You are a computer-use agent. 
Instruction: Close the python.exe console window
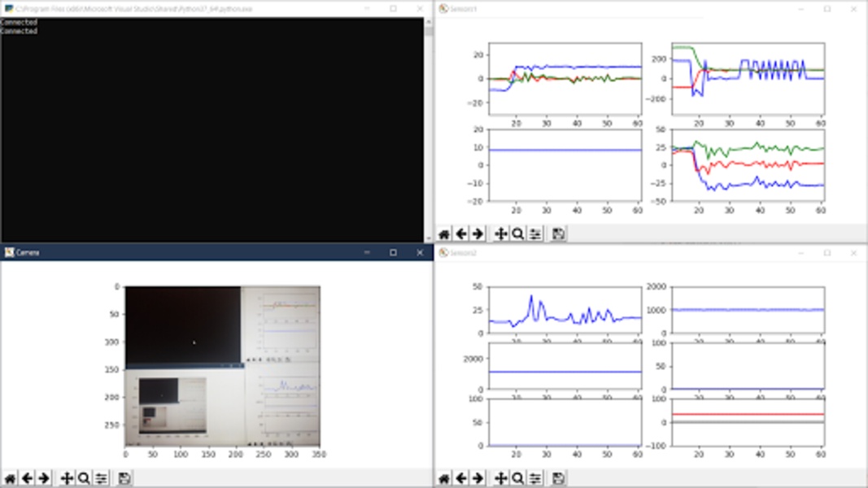pos(420,9)
